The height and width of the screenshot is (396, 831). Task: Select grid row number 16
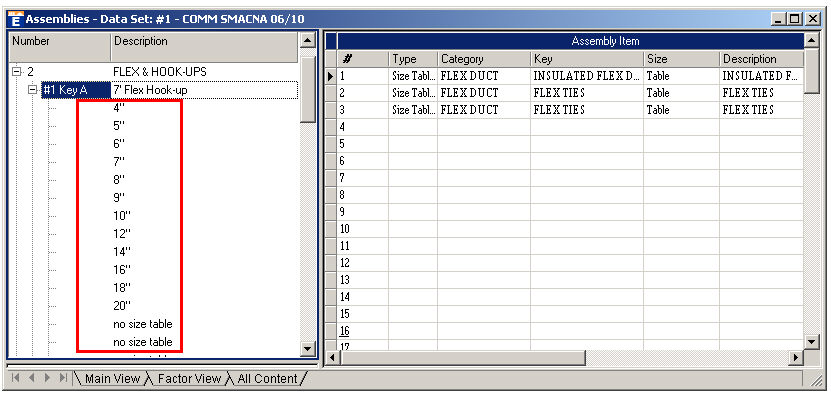363,331
